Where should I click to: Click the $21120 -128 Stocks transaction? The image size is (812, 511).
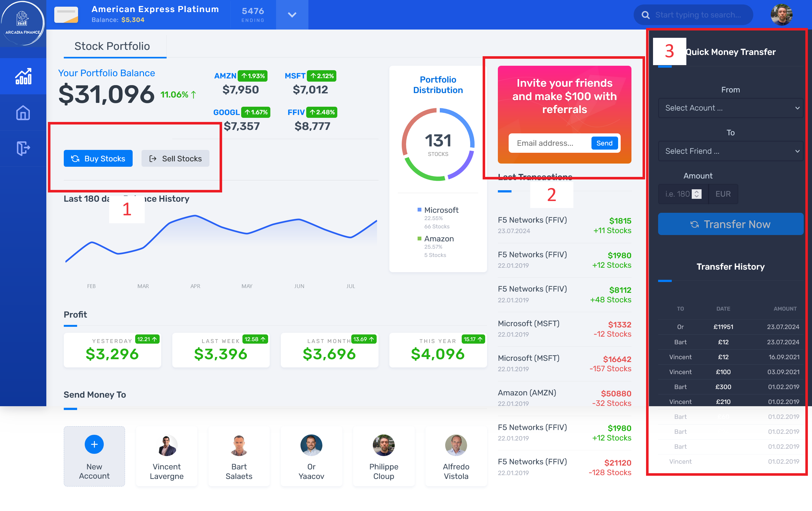[x=564, y=467]
